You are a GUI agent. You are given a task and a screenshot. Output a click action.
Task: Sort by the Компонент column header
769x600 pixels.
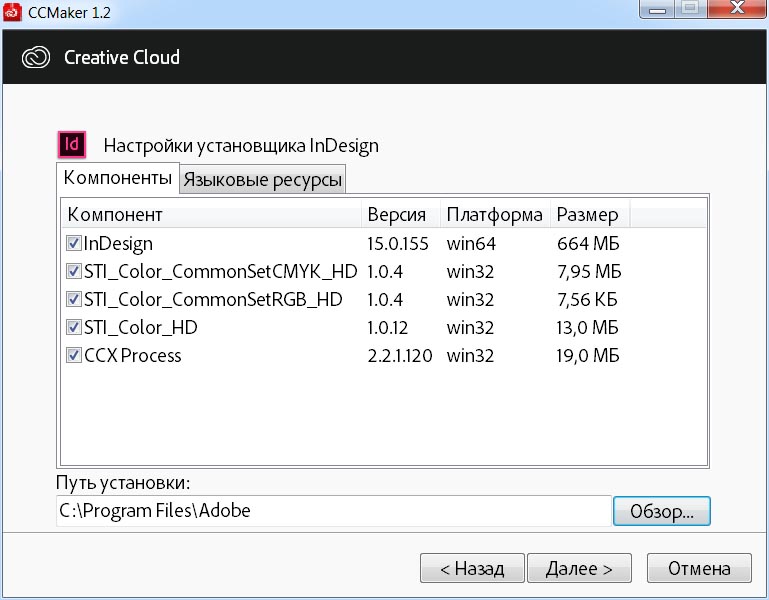click(x=212, y=214)
